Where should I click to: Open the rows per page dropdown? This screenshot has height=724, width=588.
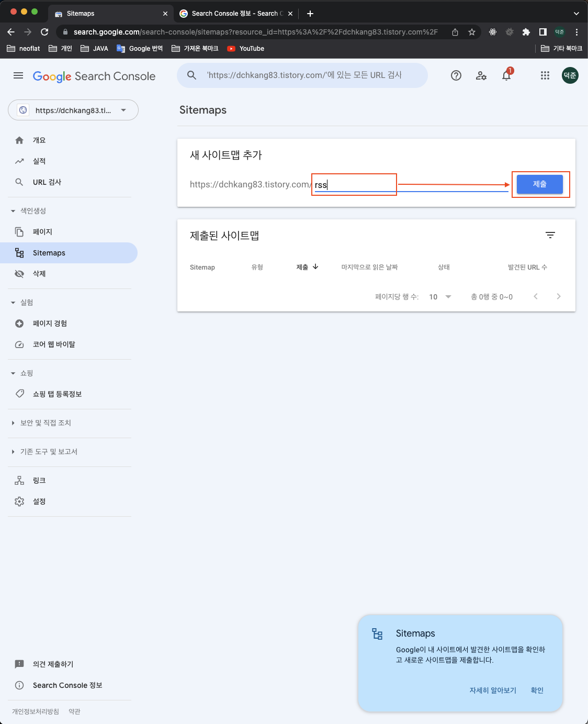[x=440, y=297]
